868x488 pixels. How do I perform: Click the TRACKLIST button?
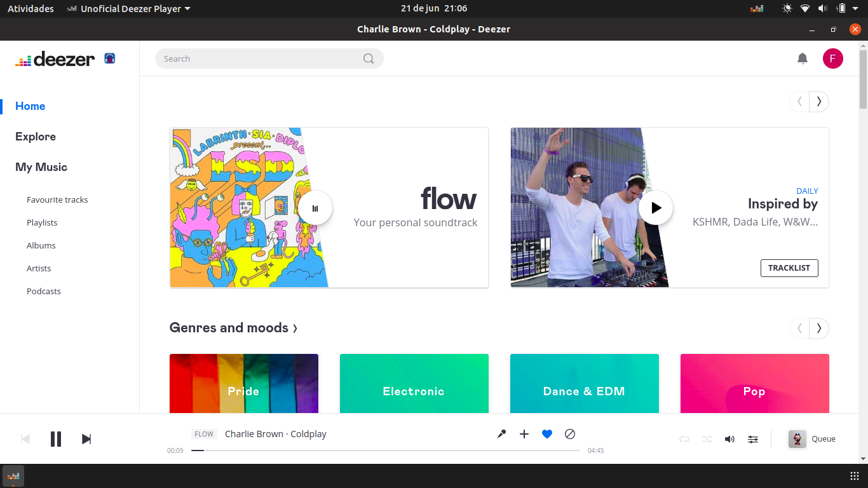(789, 268)
